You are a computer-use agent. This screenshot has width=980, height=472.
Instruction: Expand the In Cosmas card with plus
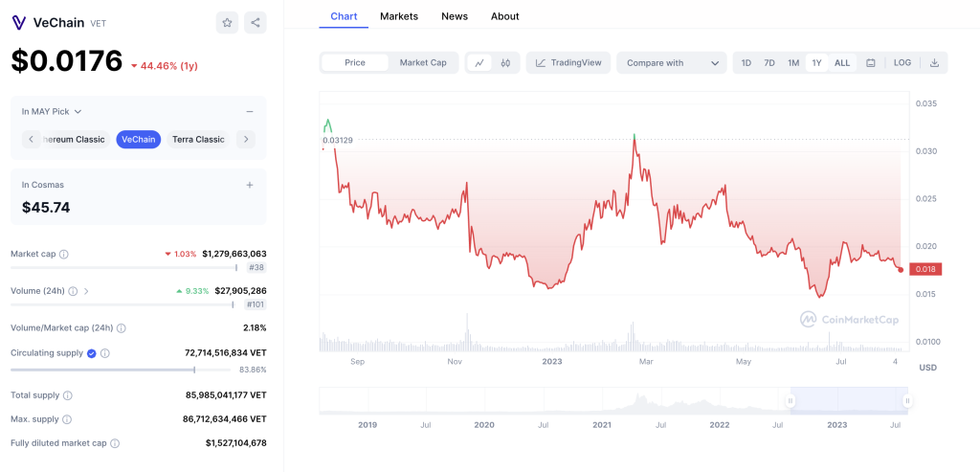point(250,185)
